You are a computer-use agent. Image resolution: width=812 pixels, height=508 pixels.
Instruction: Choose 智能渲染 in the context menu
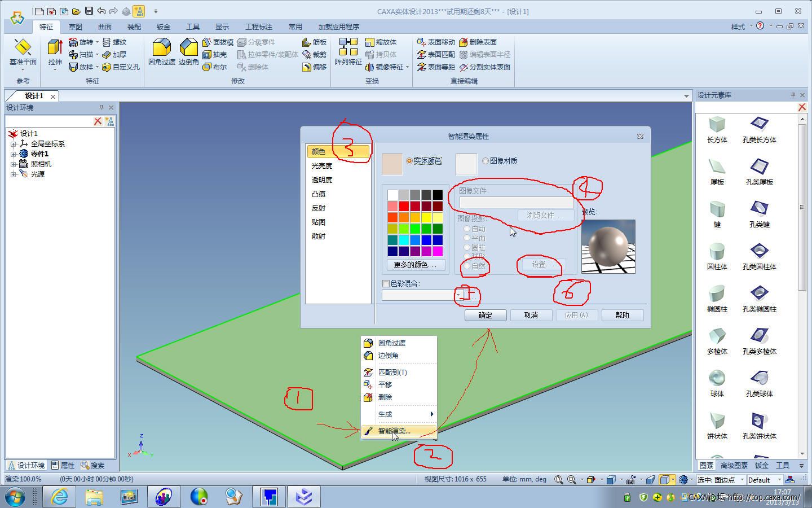[399, 431]
